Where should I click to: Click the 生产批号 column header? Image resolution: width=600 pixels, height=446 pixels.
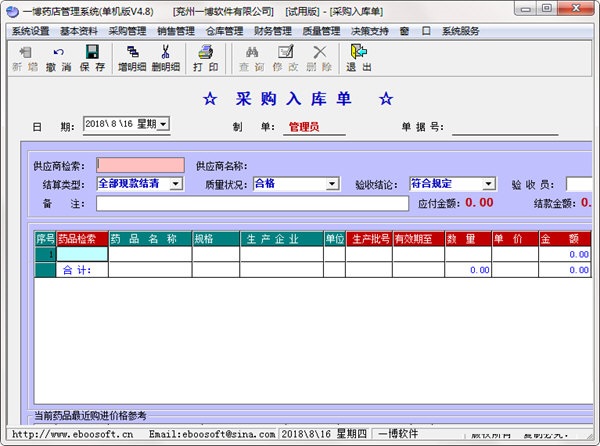pos(369,239)
